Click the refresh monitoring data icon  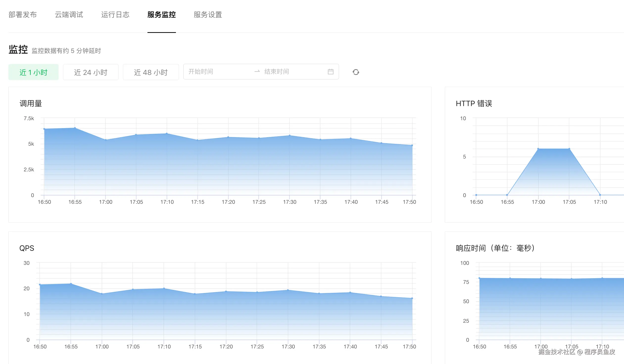click(x=356, y=72)
